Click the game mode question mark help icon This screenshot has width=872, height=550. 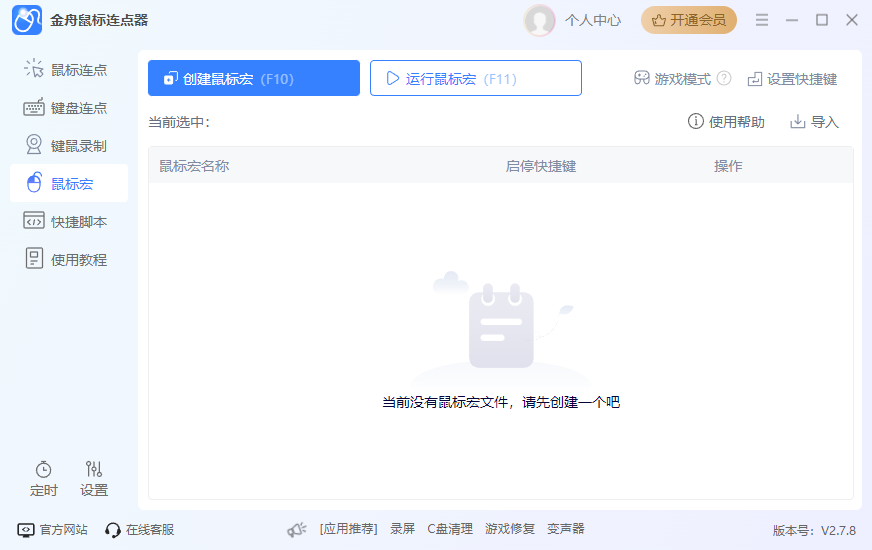click(724, 78)
